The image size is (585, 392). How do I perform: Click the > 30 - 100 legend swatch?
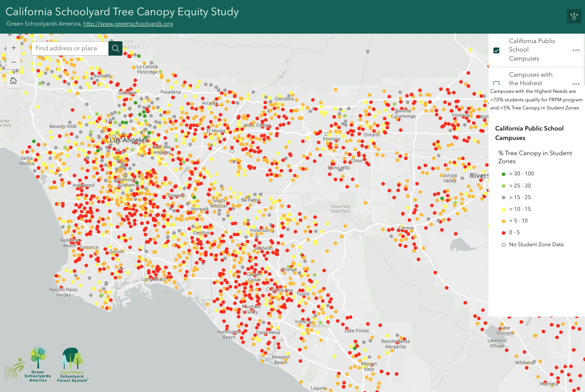pyautogui.click(x=503, y=174)
